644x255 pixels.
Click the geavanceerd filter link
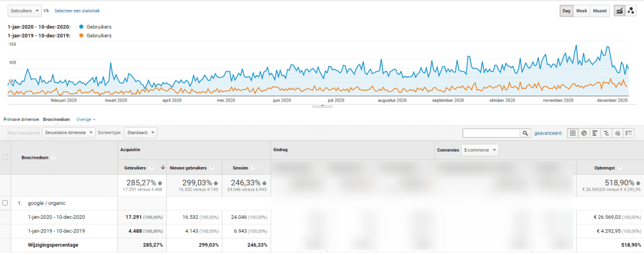tap(548, 133)
